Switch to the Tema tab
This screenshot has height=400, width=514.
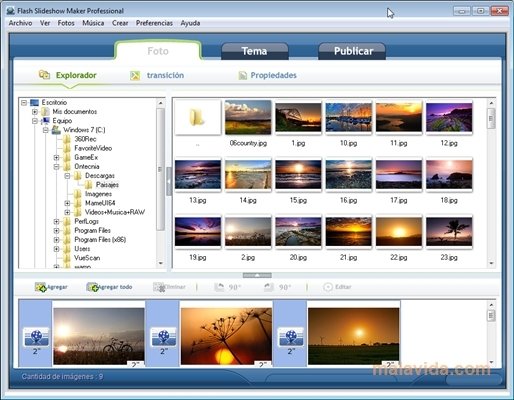255,51
